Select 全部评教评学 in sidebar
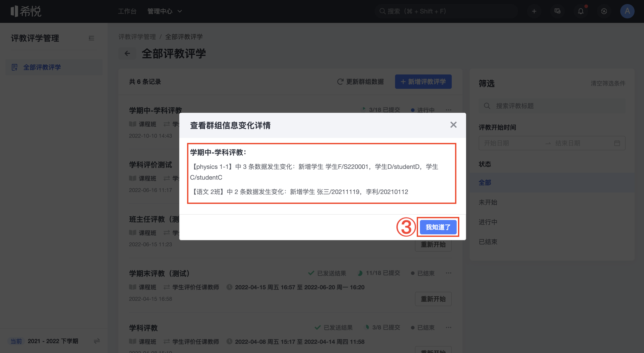This screenshot has height=353, width=644. (x=54, y=67)
